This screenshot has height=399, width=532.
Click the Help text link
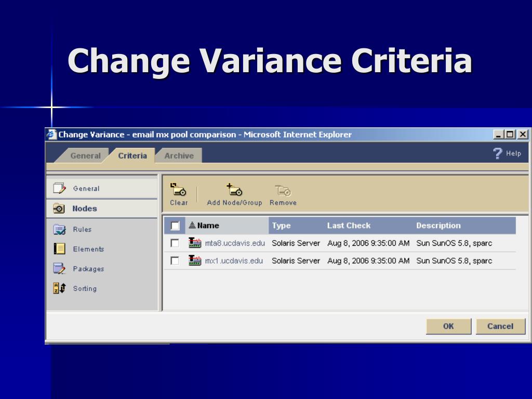coord(513,153)
